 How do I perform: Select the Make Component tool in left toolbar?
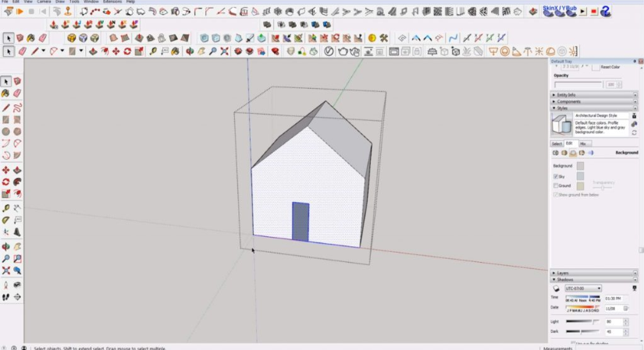tap(17, 81)
